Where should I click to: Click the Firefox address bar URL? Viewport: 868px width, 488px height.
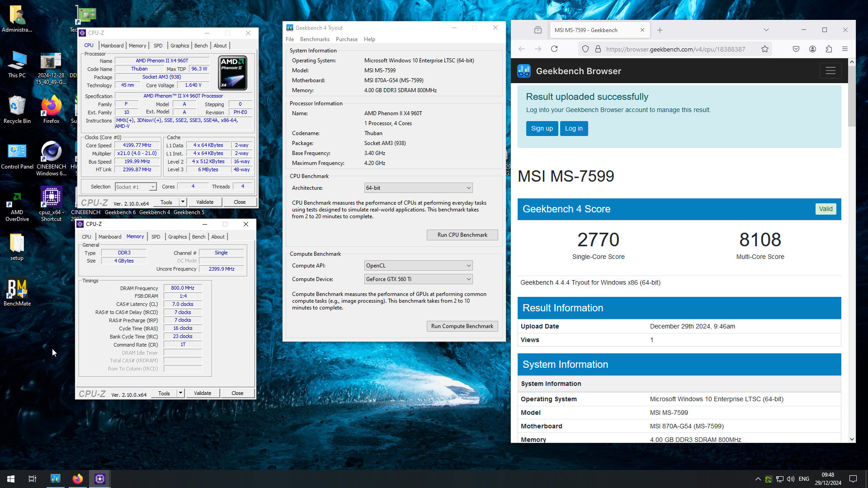(x=675, y=49)
